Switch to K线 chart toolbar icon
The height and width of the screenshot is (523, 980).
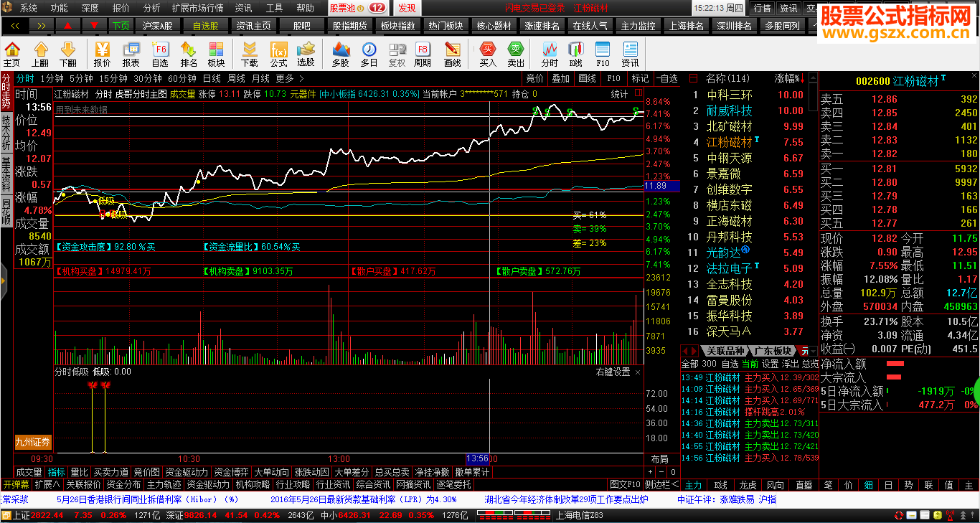pos(575,54)
